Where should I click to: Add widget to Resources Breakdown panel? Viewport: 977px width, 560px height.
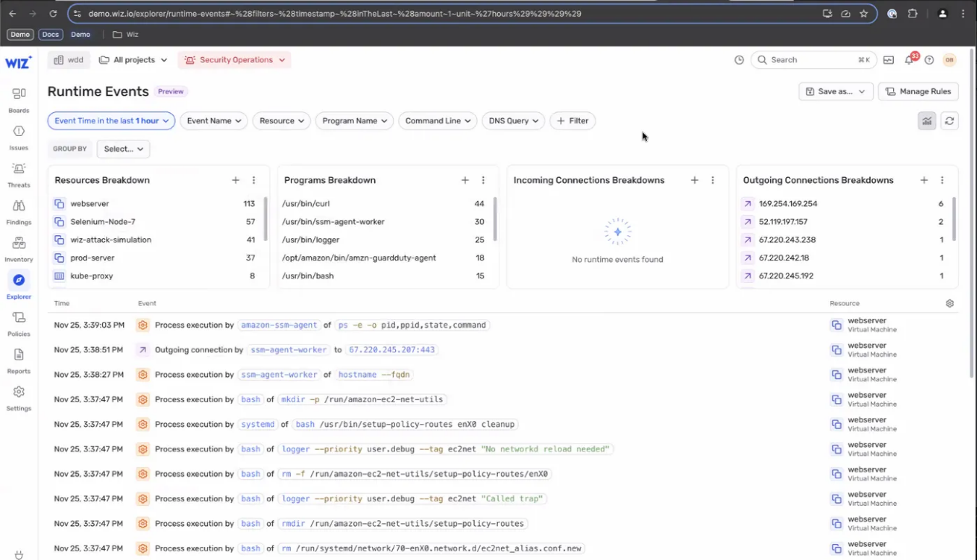[x=235, y=180]
